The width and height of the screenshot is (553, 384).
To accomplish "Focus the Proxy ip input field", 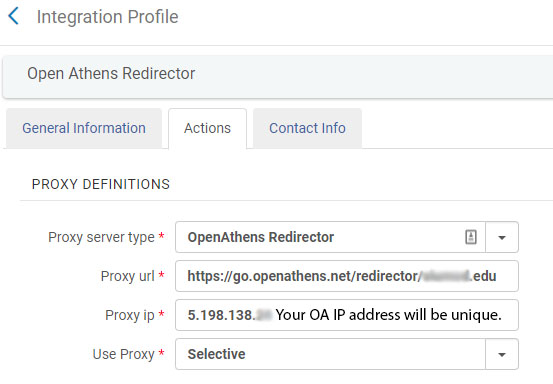I will coord(347,315).
